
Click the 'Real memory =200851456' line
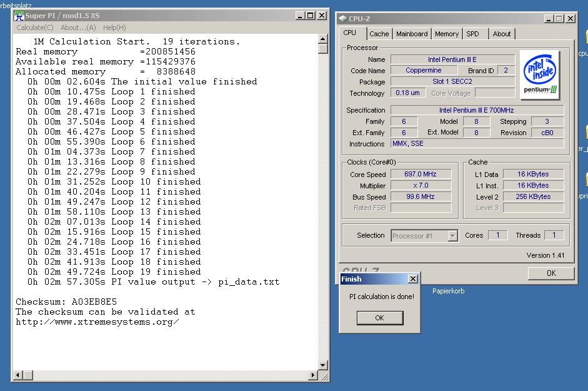[x=106, y=51]
